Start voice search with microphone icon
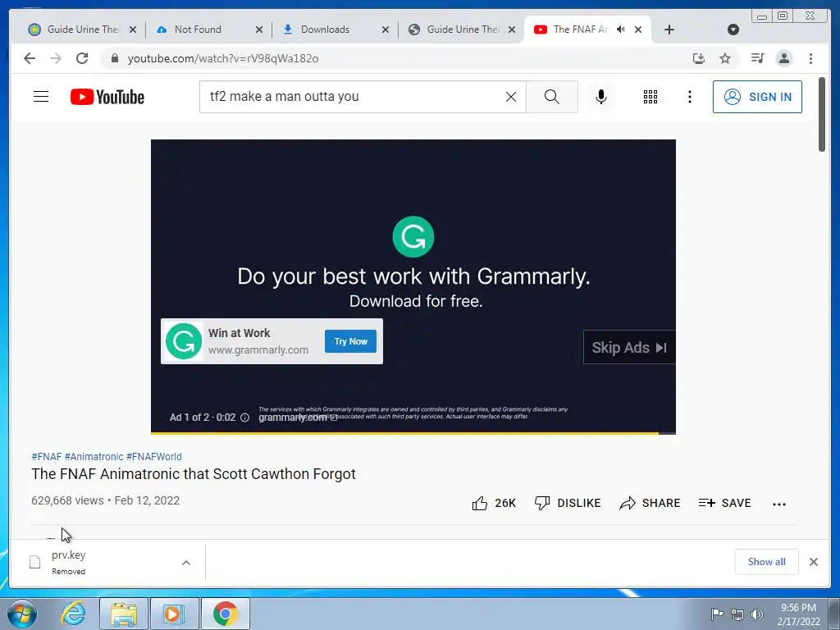Screen dimensions: 840x630 pyautogui.click(x=601, y=97)
